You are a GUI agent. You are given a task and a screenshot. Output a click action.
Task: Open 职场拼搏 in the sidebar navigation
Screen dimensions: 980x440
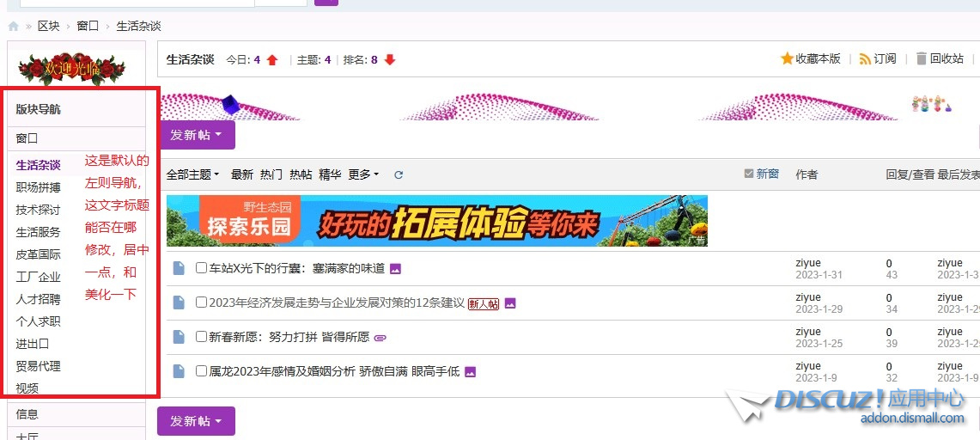[x=39, y=187]
